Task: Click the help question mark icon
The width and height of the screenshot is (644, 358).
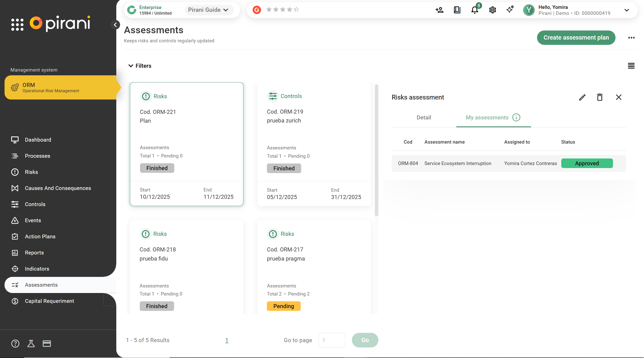Action: [x=15, y=344]
